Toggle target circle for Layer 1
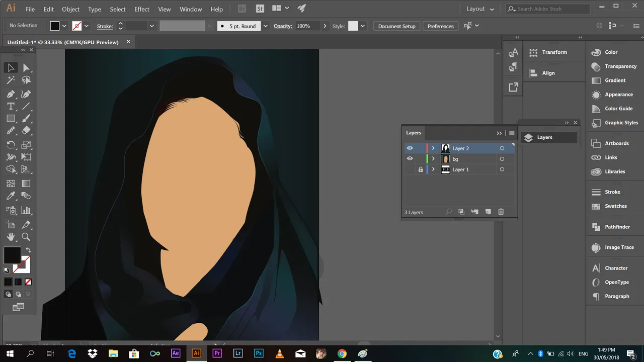 [502, 169]
